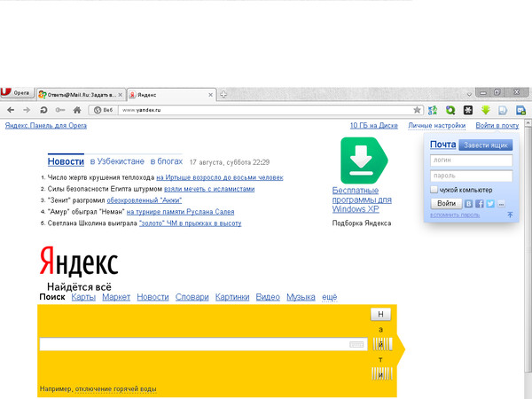Screen dimensions: 532x399
Task: Open the Словари service link
Action: point(192,297)
